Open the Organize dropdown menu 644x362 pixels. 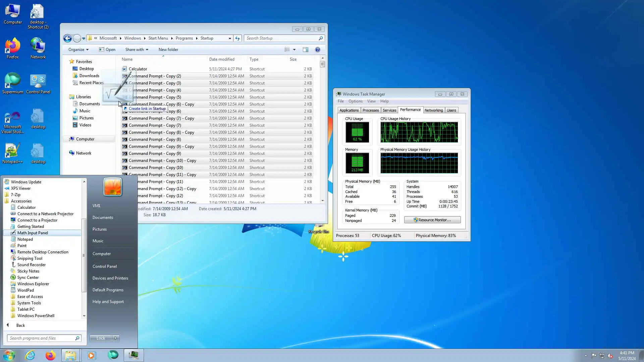click(78, 50)
